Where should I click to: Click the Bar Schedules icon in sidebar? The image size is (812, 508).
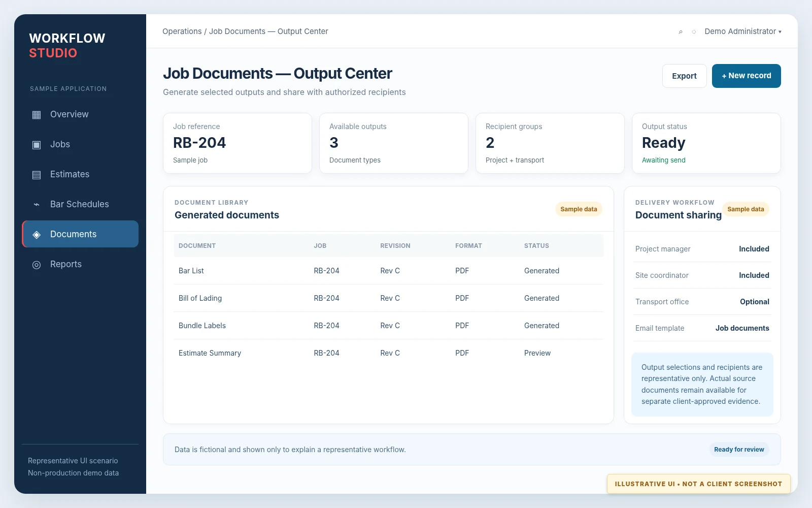[x=37, y=205]
